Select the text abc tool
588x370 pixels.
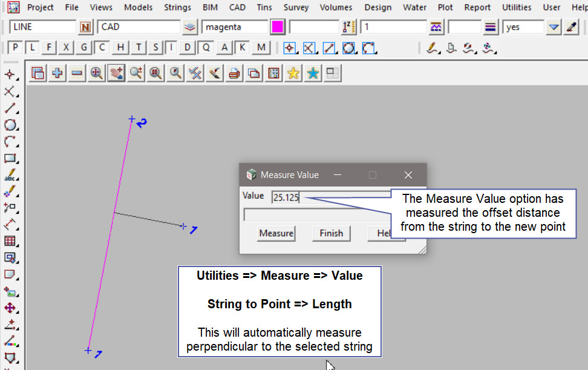tap(10, 176)
